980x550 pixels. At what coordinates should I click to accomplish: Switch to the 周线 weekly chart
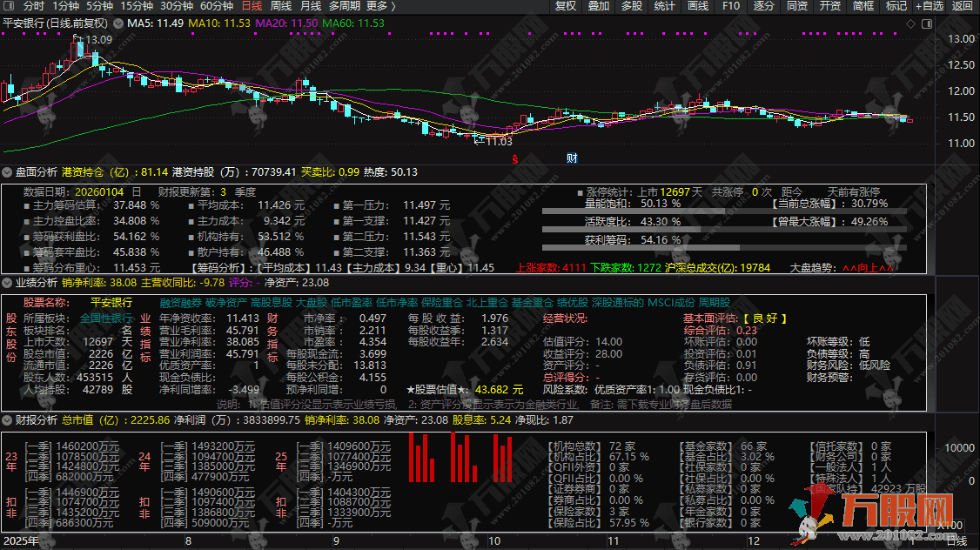(279, 6)
